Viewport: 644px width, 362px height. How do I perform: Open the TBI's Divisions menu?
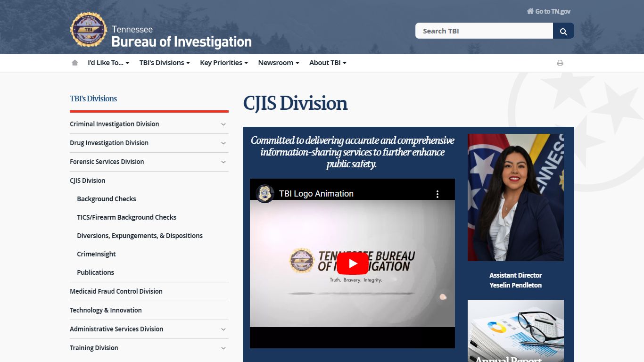[x=165, y=63]
